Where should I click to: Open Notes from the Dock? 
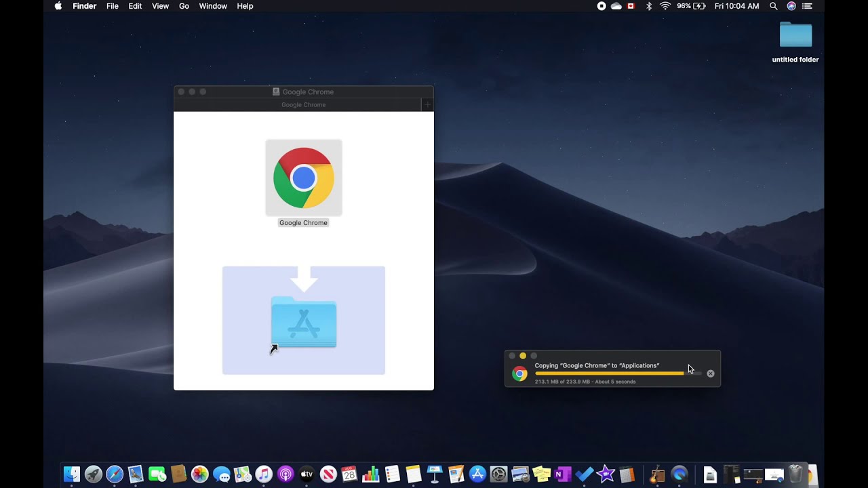coord(414,474)
